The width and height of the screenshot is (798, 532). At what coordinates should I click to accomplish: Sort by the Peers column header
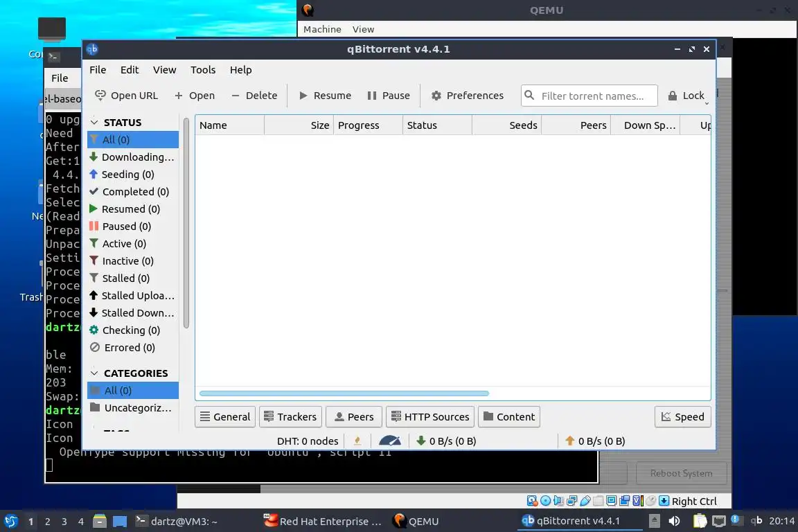[x=576, y=125]
